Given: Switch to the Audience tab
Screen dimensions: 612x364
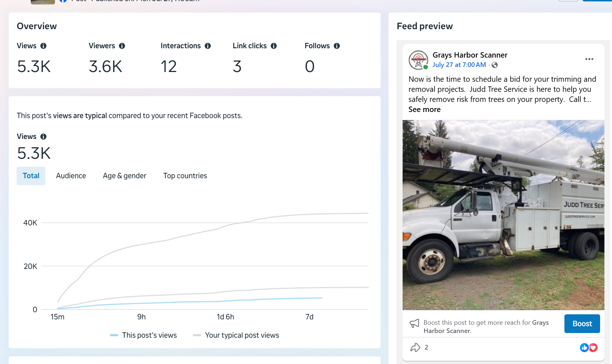Looking at the screenshot, I should [71, 176].
